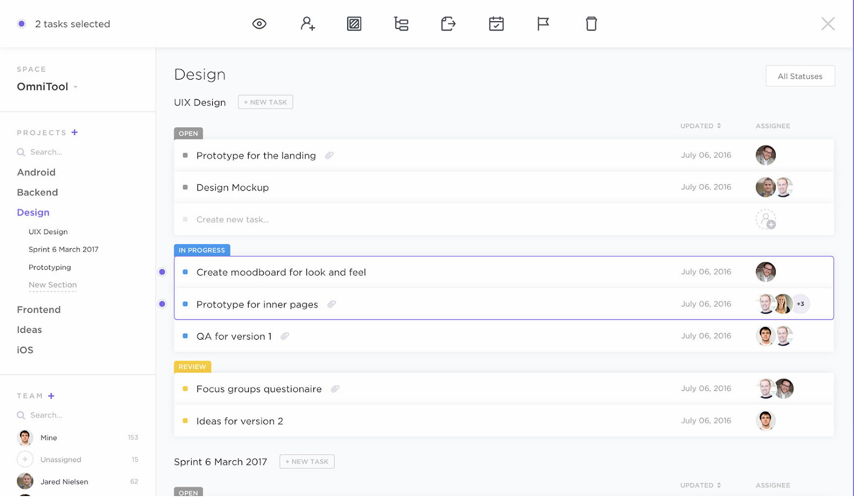The width and height of the screenshot is (854, 504).
Task: Collapse the REVIEW status group
Action: pyautogui.click(x=192, y=367)
